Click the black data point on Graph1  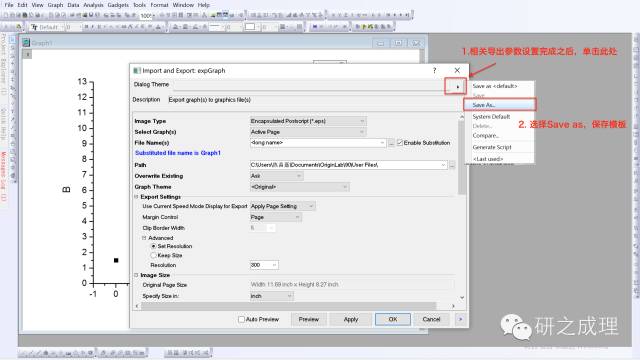point(116,260)
